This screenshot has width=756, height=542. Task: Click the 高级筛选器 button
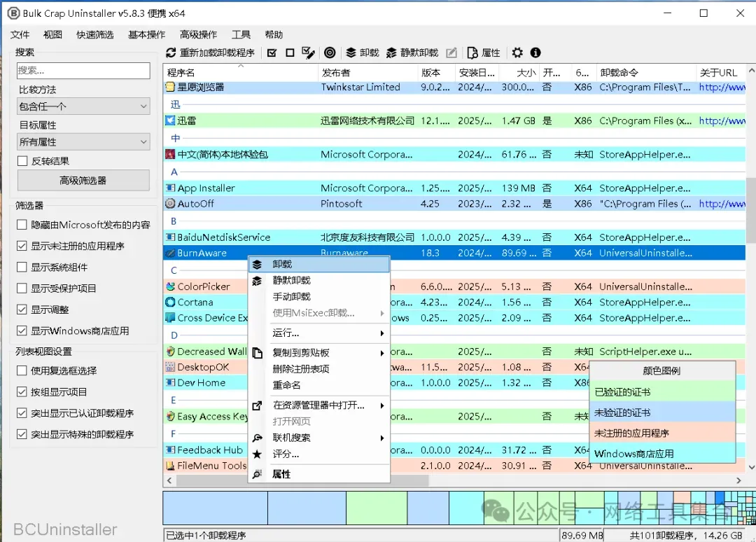83,181
